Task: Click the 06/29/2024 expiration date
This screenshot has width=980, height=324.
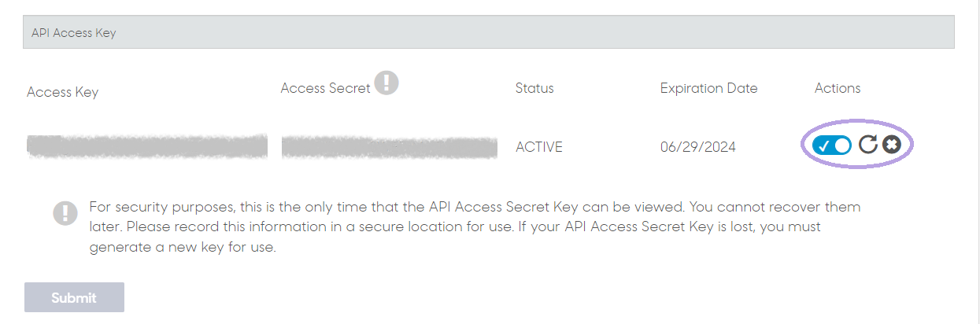Action: (698, 147)
